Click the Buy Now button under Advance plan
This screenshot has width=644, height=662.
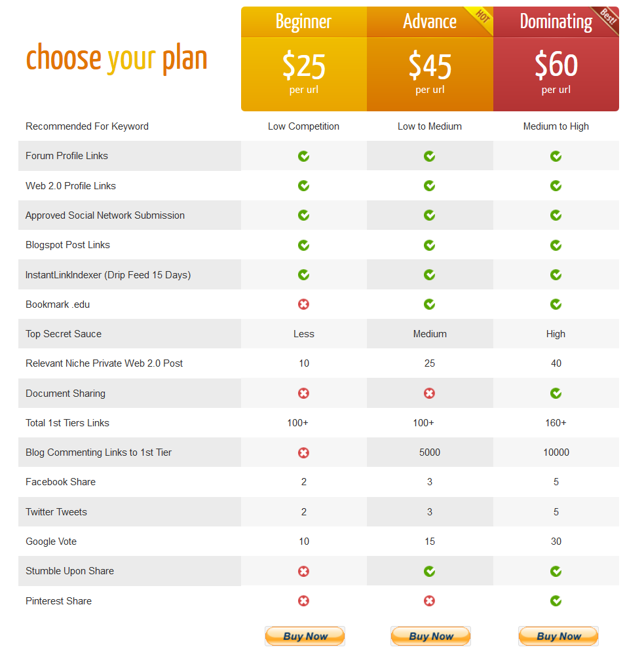pyautogui.click(x=430, y=636)
